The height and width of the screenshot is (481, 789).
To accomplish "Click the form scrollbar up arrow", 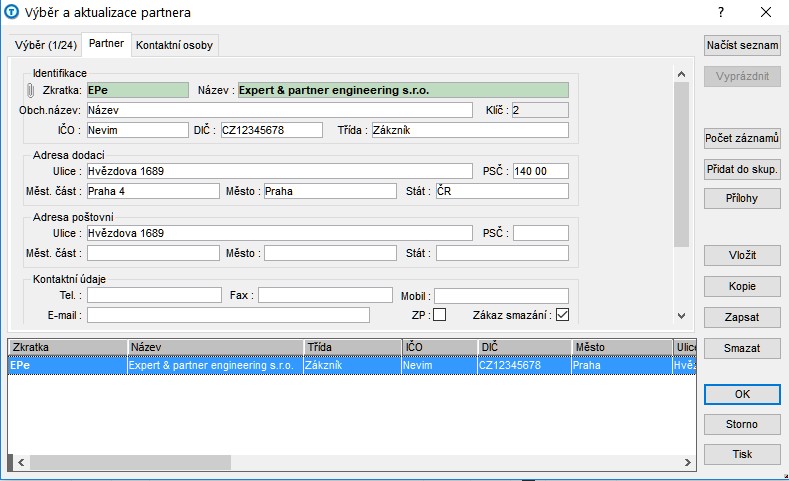I will 681,74.
